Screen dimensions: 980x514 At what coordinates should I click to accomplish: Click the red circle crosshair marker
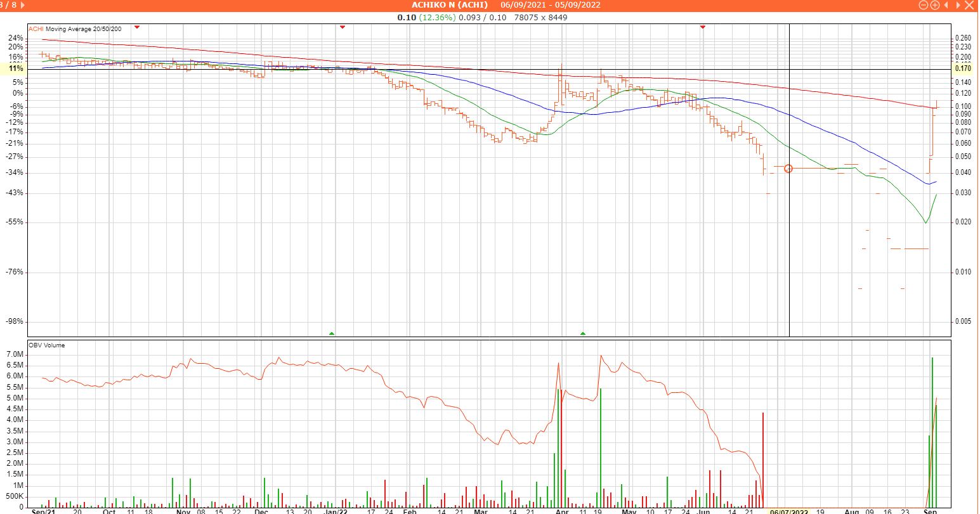coord(788,169)
